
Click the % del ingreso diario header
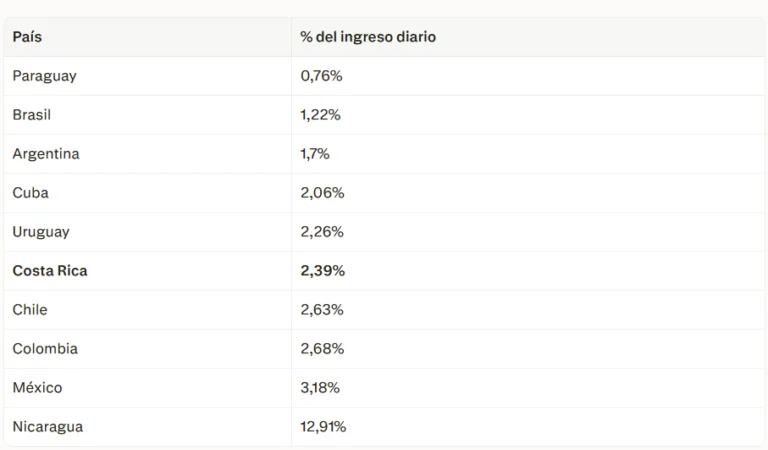tap(368, 37)
